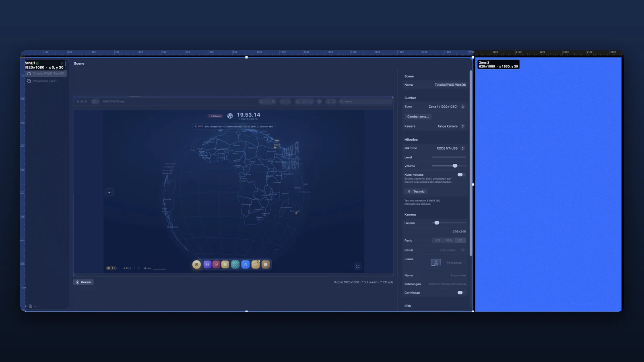644x362 pixels.
Task: Click the preview window Search field
Action: coord(365,102)
